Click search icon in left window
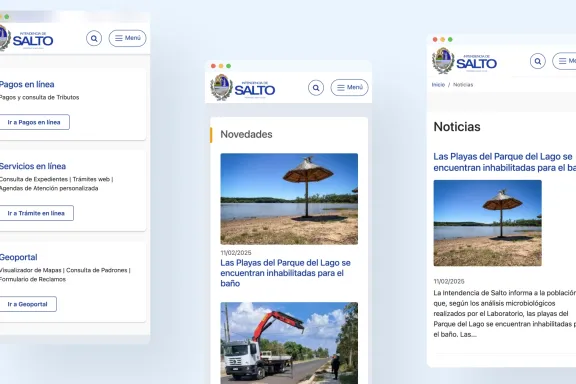The height and width of the screenshot is (384, 576). click(94, 38)
